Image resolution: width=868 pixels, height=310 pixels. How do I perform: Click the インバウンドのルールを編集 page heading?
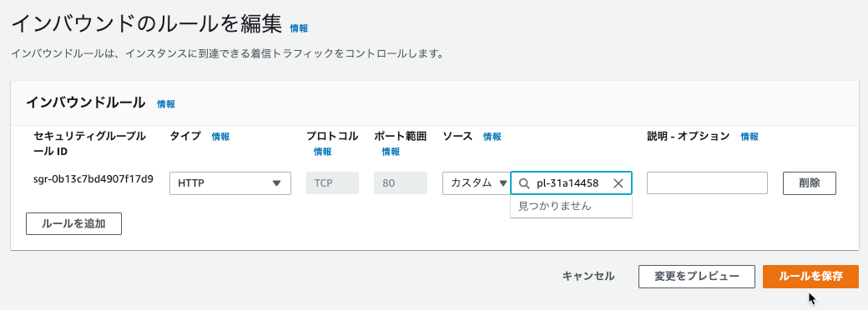coord(146,25)
